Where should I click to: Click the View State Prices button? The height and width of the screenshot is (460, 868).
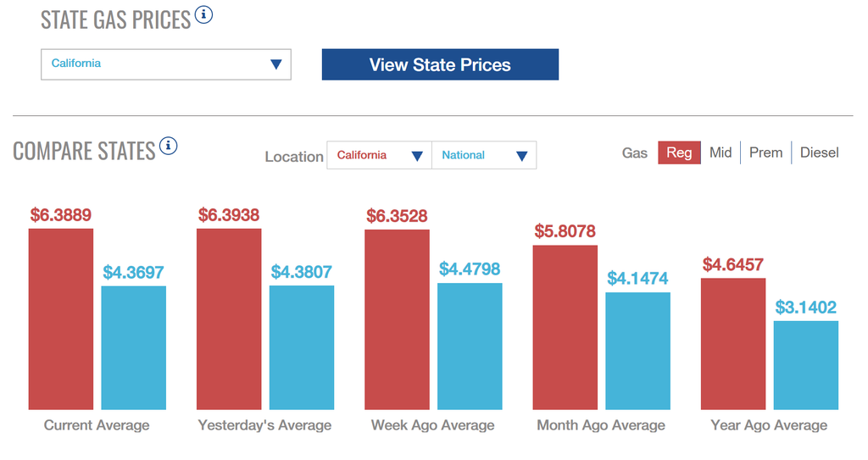(x=440, y=64)
